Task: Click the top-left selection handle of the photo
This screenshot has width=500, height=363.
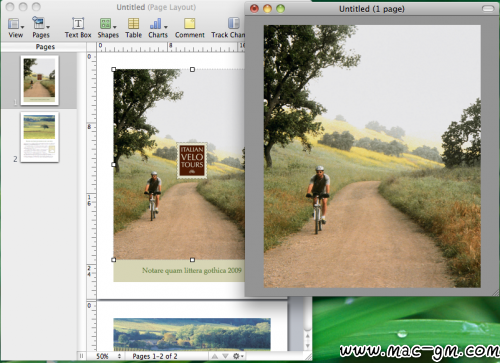Action: click(x=114, y=69)
